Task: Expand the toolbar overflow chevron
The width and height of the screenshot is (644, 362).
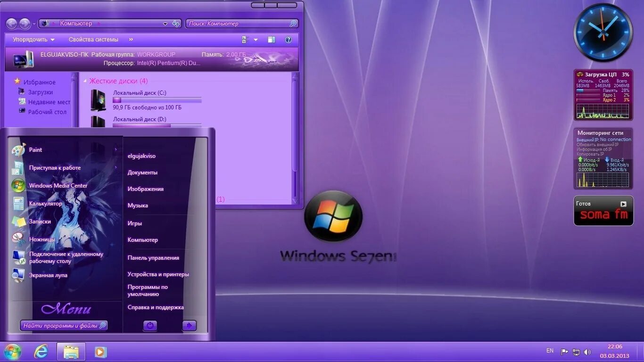Action: 131,40
